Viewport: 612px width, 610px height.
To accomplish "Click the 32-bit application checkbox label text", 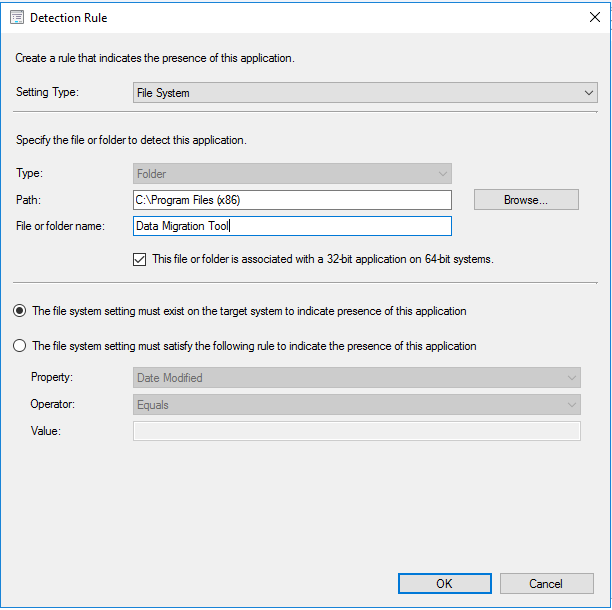I will [323, 259].
